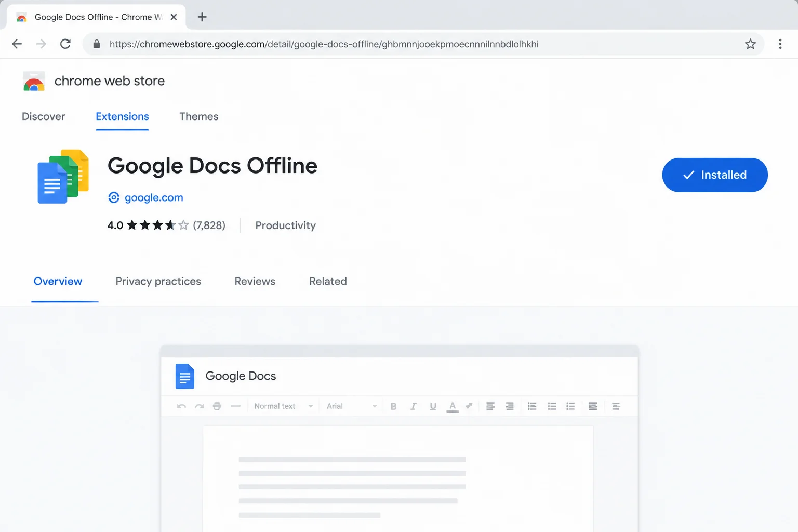798x532 pixels.
Task: Click the Google Docs Offline heading text
Action: click(x=212, y=166)
